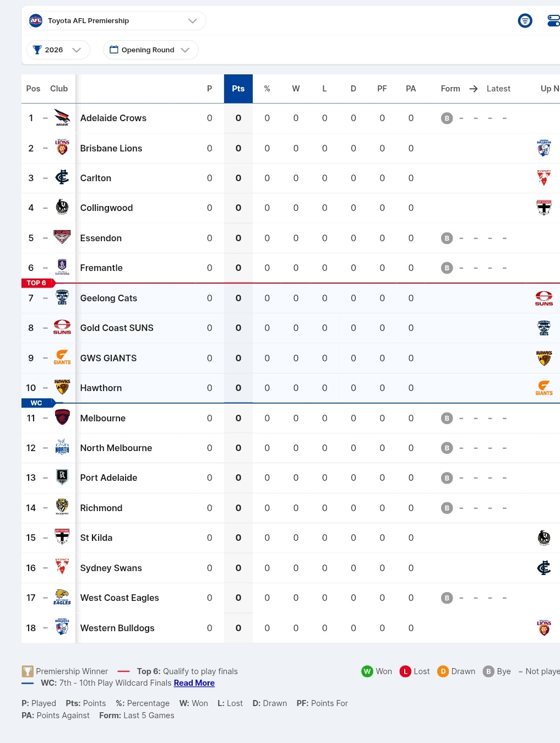560x743 pixels.
Task: Click the West Coast Eagles club logo
Action: tap(62, 598)
